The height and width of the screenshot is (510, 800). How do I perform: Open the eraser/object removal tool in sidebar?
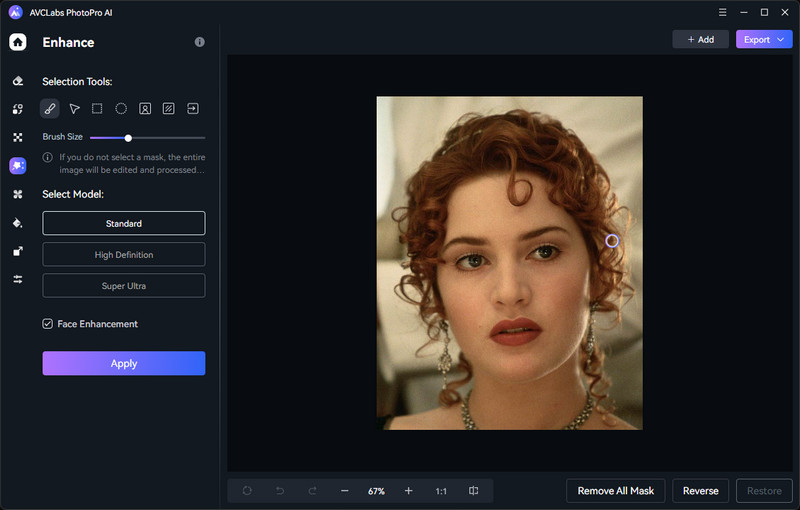click(18, 81)
